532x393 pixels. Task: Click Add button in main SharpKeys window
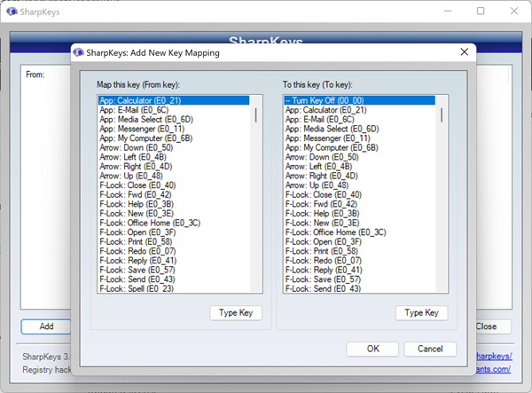click(46, 326)
